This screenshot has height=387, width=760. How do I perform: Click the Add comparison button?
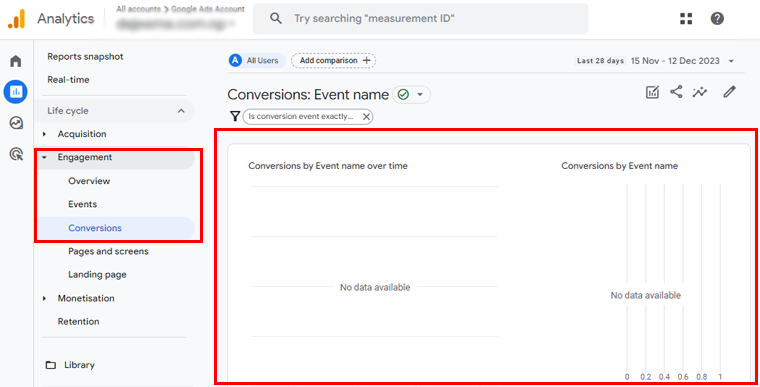(x=333, y=61)
